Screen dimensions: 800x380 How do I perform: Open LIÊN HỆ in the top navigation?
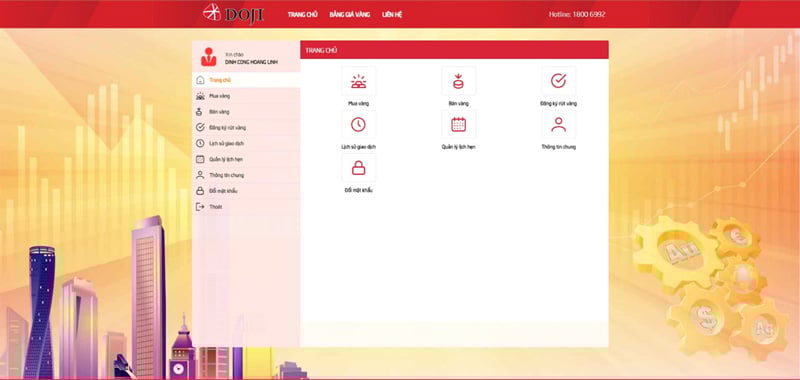coord(392,14)
